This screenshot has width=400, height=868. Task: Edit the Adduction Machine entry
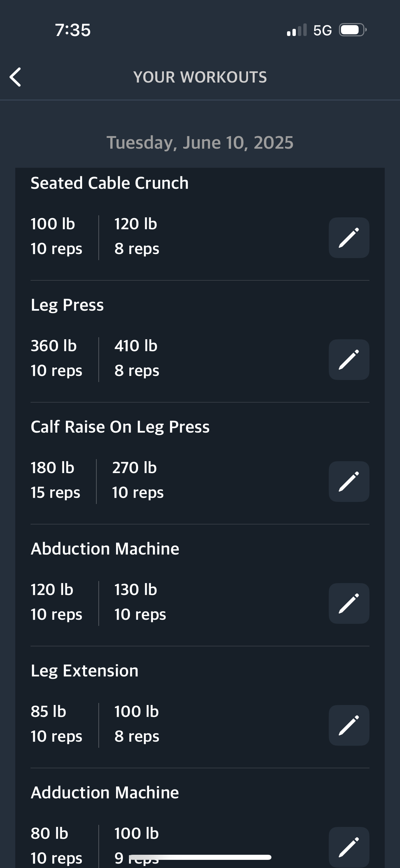[x=349, y=847]
